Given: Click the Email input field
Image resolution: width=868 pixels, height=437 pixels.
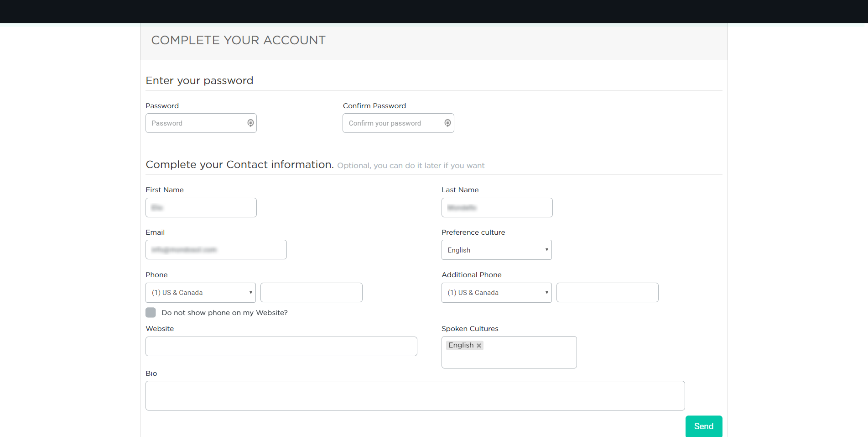Looking at the screenshot, I should (x=216, y=250).
